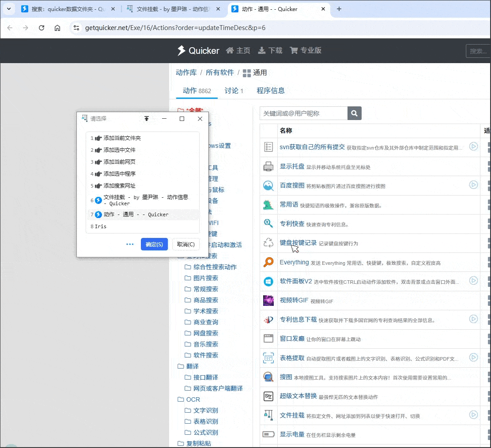Play preview for 专利信息下载
Screen dimensions: 491x448
point(473,319)
